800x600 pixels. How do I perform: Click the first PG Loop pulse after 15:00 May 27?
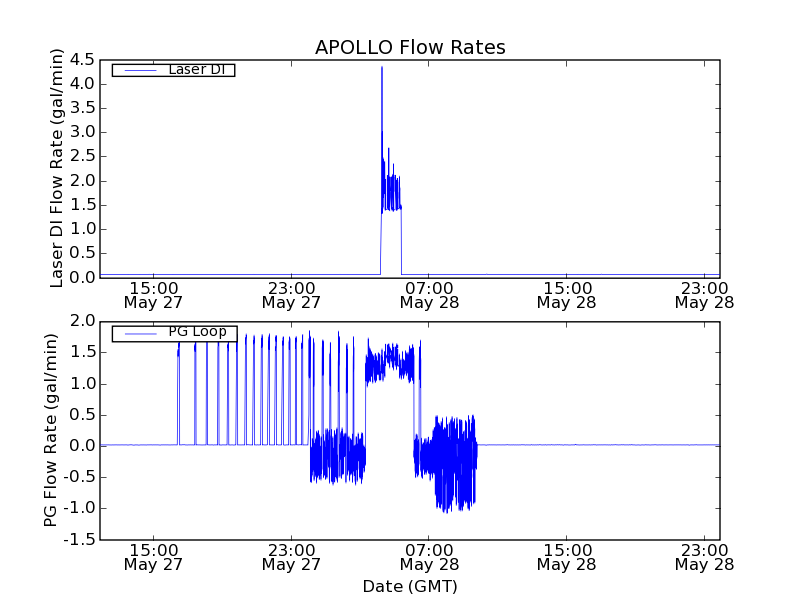[x=179, y=393]
